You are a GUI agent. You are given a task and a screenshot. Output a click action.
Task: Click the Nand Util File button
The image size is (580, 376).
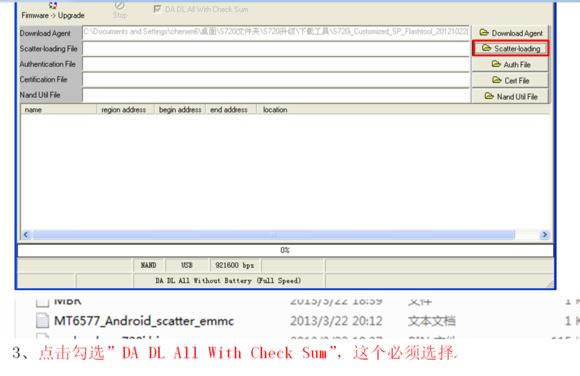pyautogui.click(x=511, y=96)
